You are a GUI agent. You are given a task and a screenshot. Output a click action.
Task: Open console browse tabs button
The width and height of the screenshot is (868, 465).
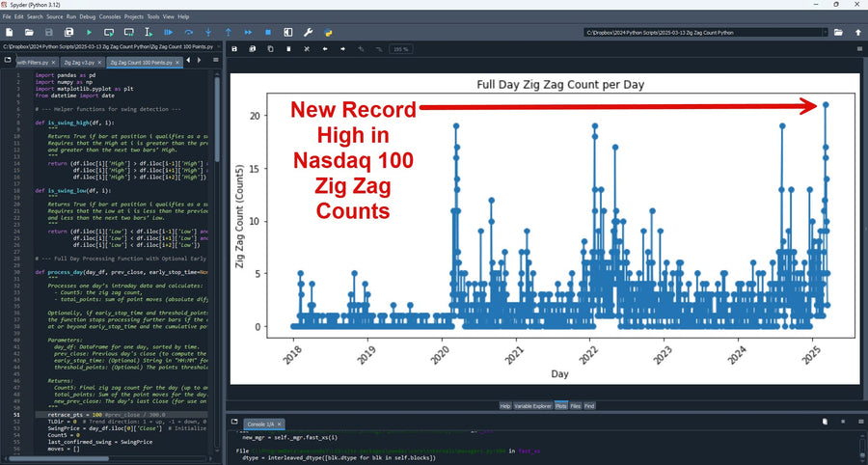tap(234, 422)
